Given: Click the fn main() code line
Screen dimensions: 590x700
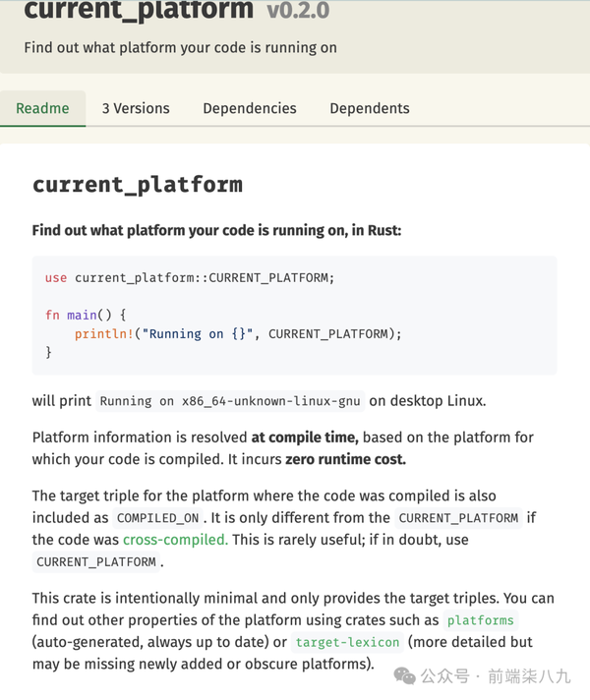Looking at the screenshot, I should 86,315.
